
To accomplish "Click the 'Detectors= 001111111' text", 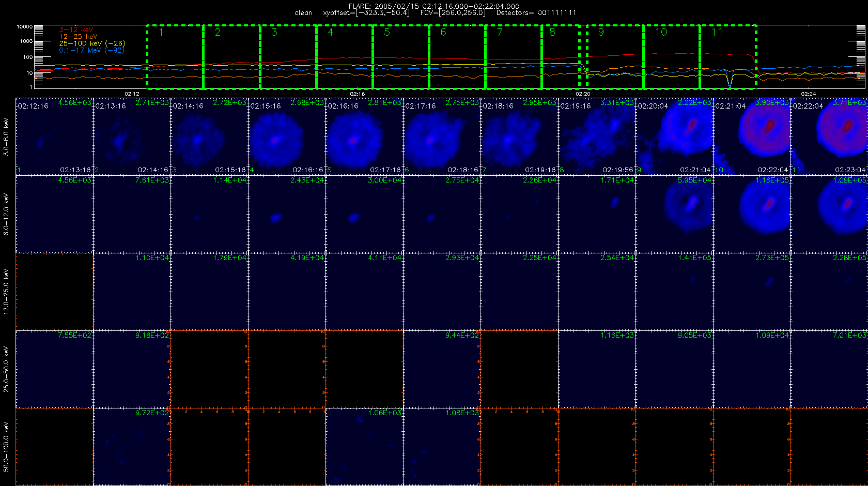I will coord(536,12).
